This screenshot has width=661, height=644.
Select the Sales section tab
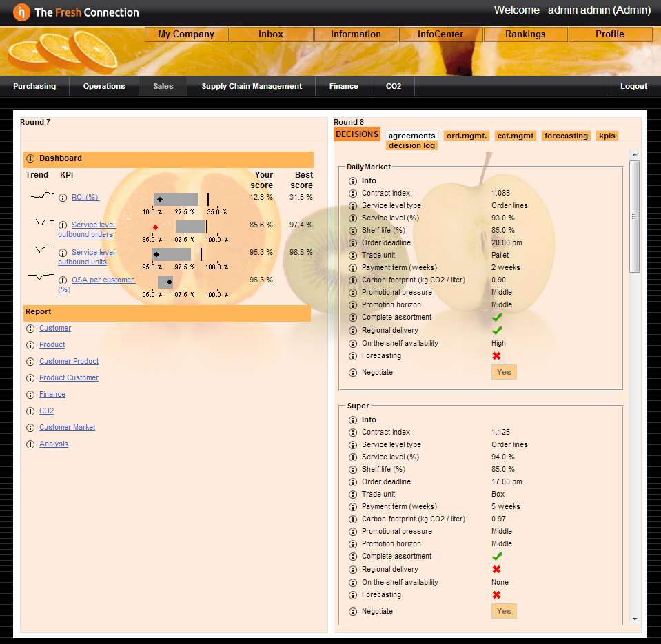click(163, 86)
